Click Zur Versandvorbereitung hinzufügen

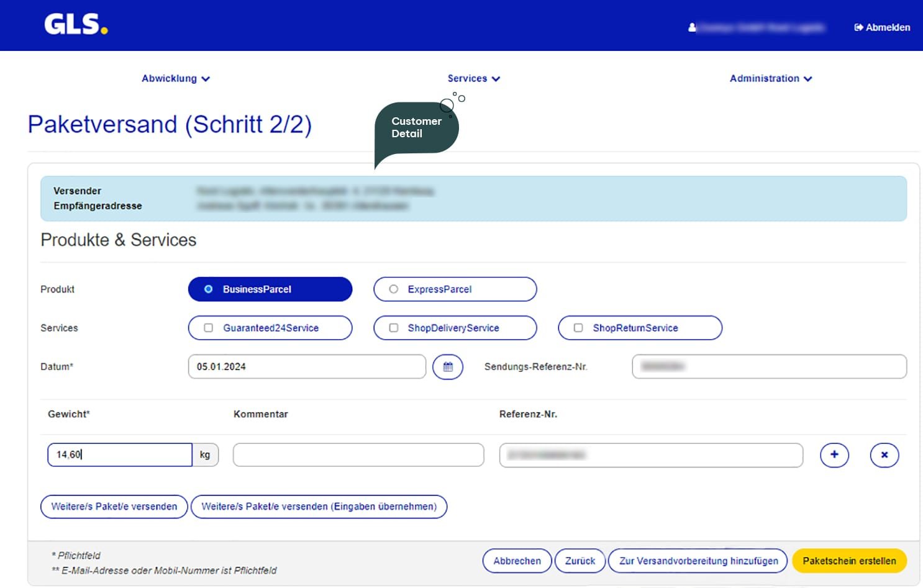click(698, 561)
